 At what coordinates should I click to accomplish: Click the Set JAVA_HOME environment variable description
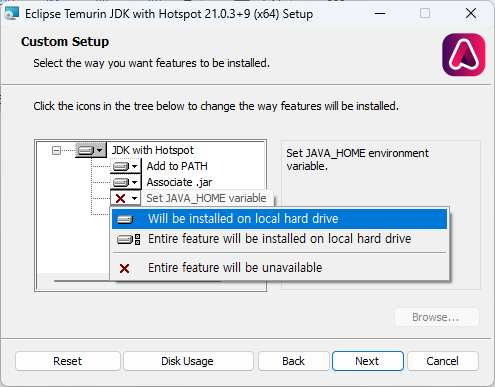click(x=357, y=160)
